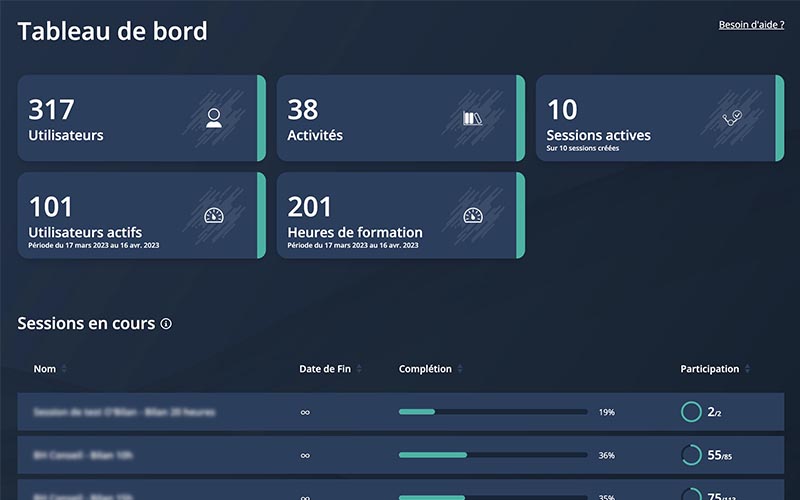This screenshot has height=500, width=800.
Task: Open the first session row with 19% completion
Action: (401, 412)
